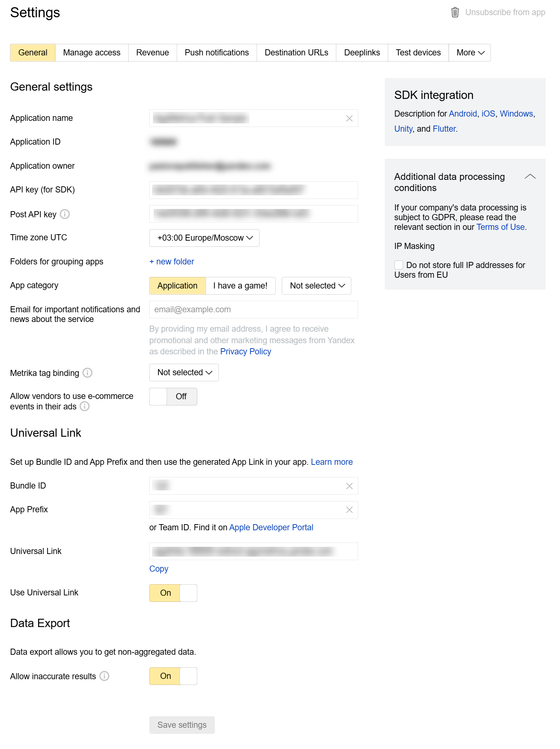The image size is (560, 749).
Task: Open the Time zone UTC dropdown
Action: (x=204, y=238)
